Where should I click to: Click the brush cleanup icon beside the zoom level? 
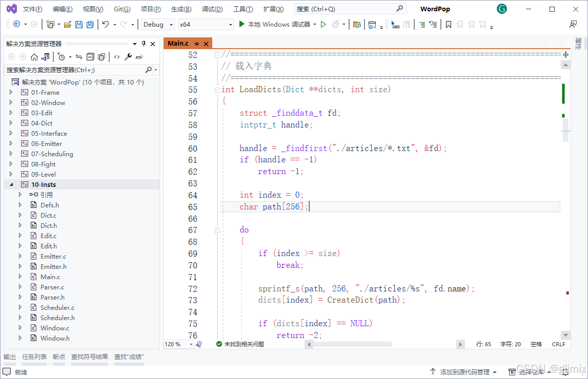(x=199, y=344)
